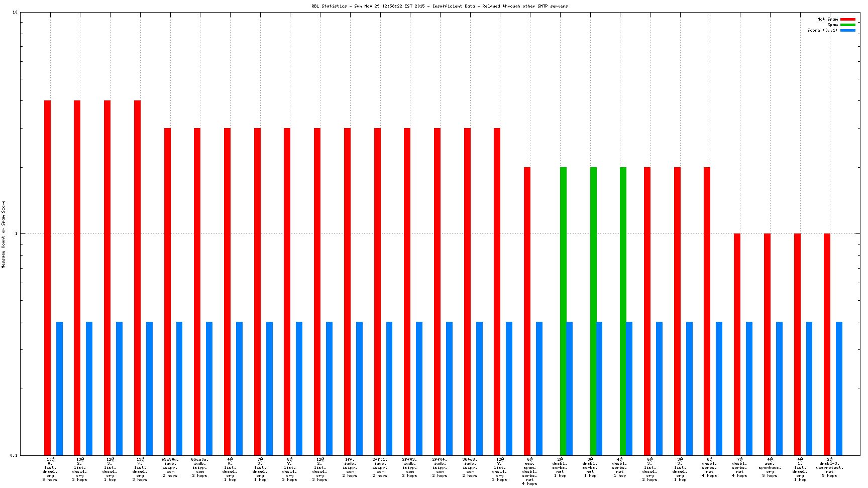Click the y-axis tick label '1'
Viewport: 868px width, 488px height.
tap(16, 234)
